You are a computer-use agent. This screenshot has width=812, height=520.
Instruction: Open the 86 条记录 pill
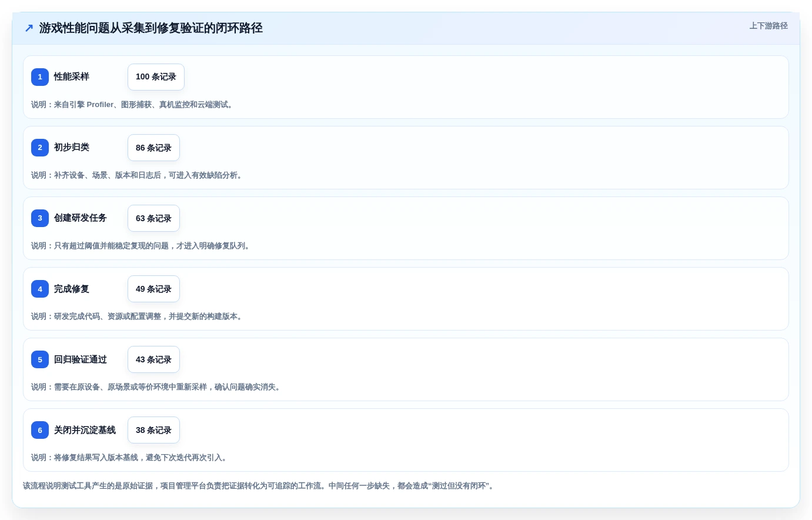153,148
